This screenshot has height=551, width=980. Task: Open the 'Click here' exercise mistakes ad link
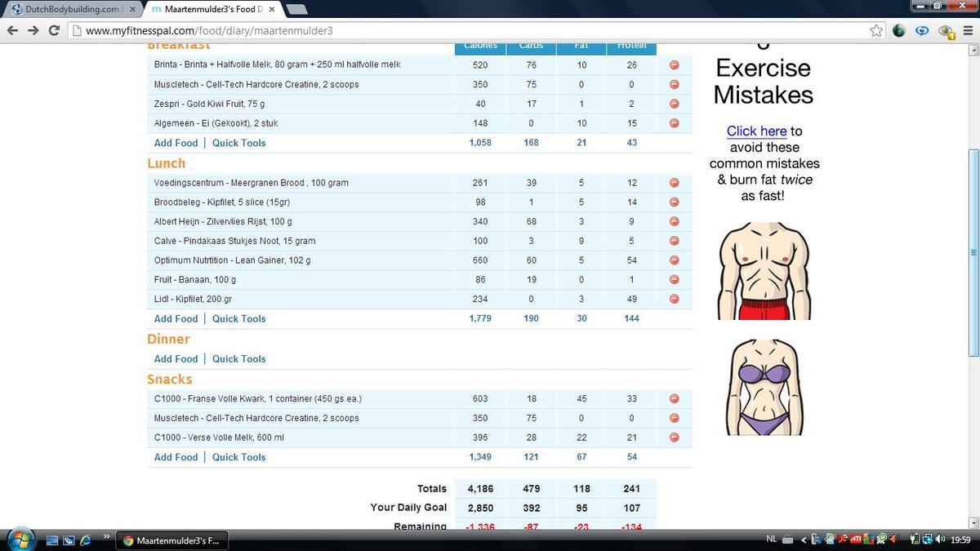[756, 131]
